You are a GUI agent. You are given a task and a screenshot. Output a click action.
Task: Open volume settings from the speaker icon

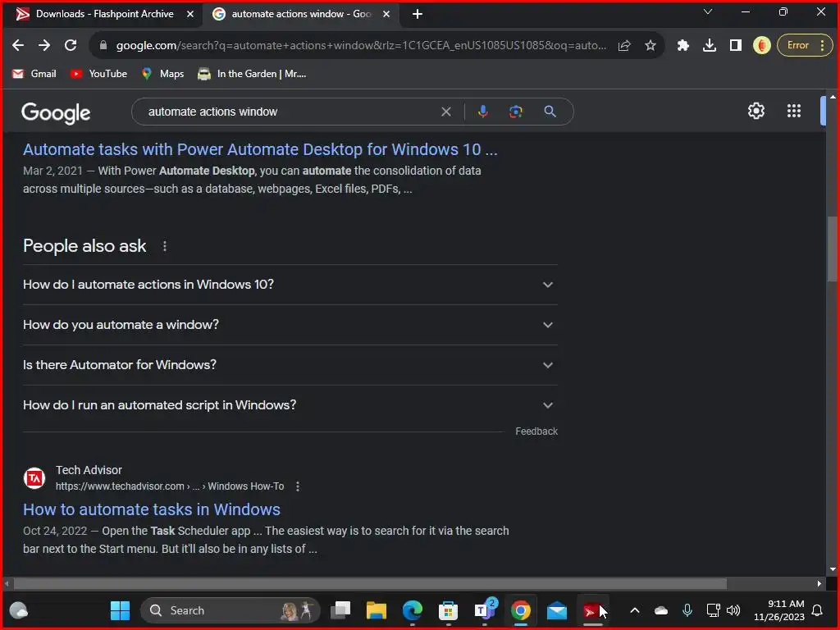click(x=733, y=610)
